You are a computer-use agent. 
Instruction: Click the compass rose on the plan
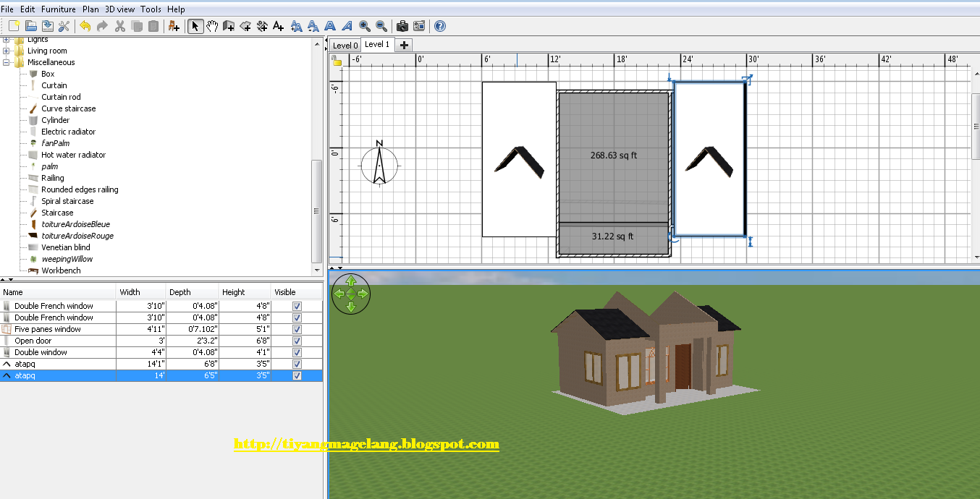click(x=379, y=163)
